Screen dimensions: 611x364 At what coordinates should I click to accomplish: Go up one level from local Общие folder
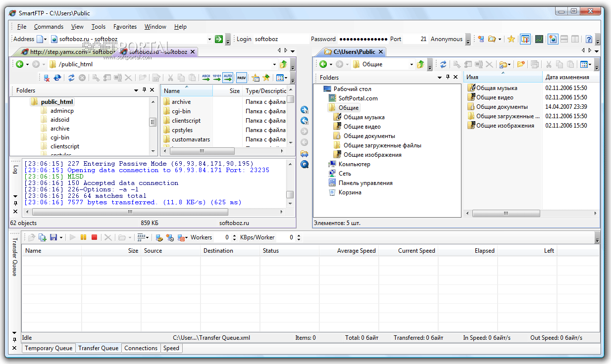coord(420,64)
